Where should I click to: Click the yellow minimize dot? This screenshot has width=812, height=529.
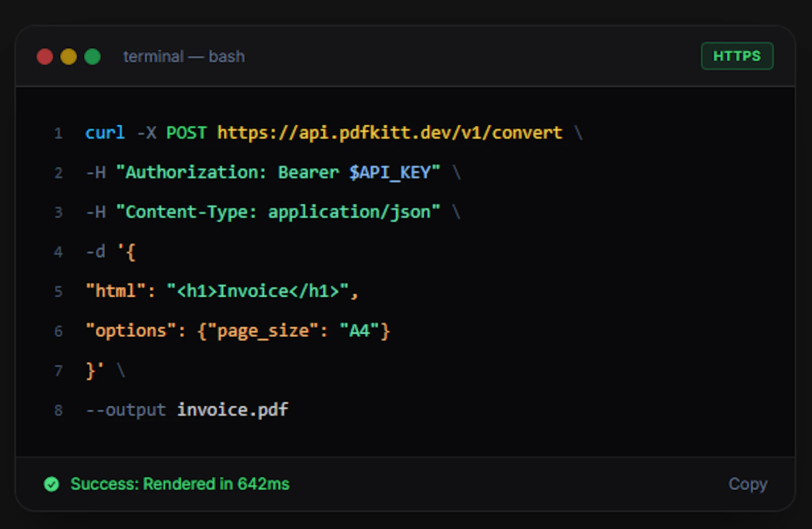point(69,56)
